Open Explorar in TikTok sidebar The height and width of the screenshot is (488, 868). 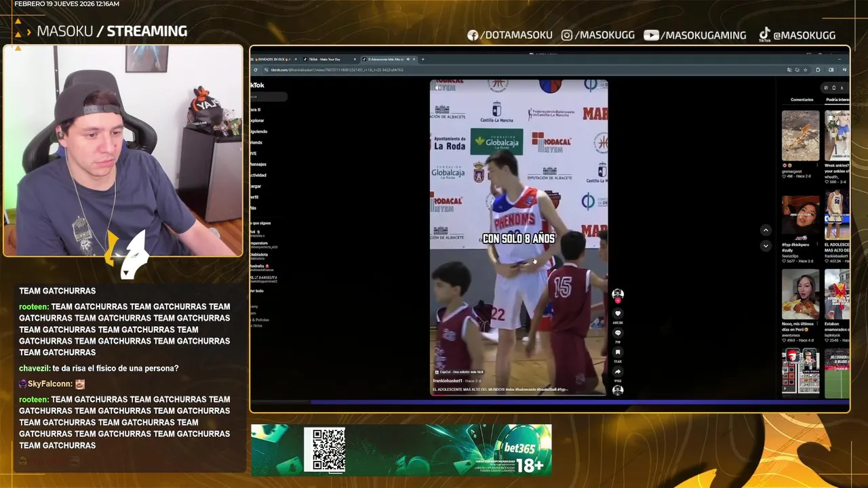[258, 121]
